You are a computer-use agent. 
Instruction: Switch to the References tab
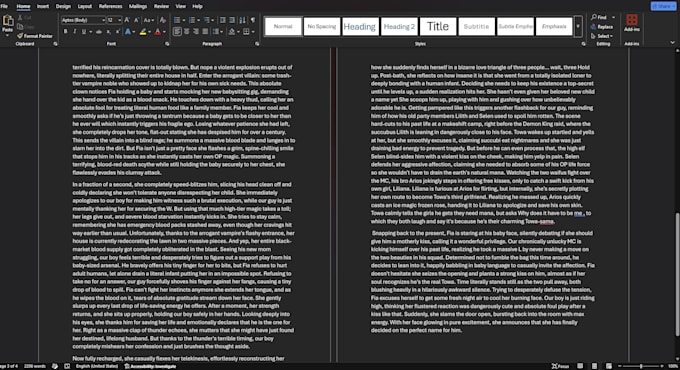pyautogui.click(x=111, y=7)
